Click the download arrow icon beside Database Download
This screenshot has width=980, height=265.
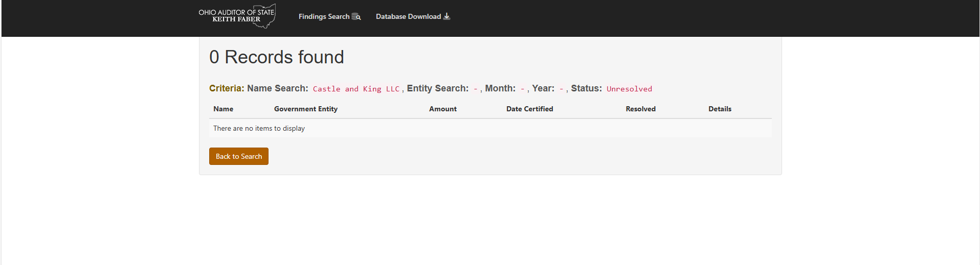[447, 16]
